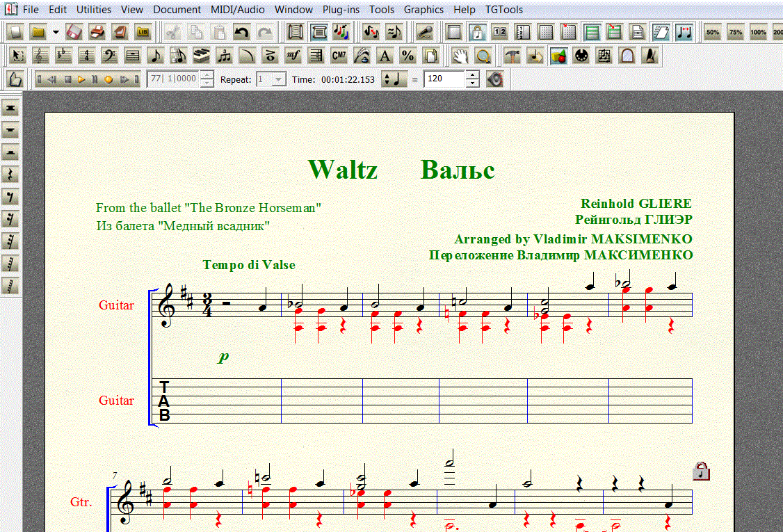
Task: Stop playback with the Stop button
Action: tap(68, 79)
